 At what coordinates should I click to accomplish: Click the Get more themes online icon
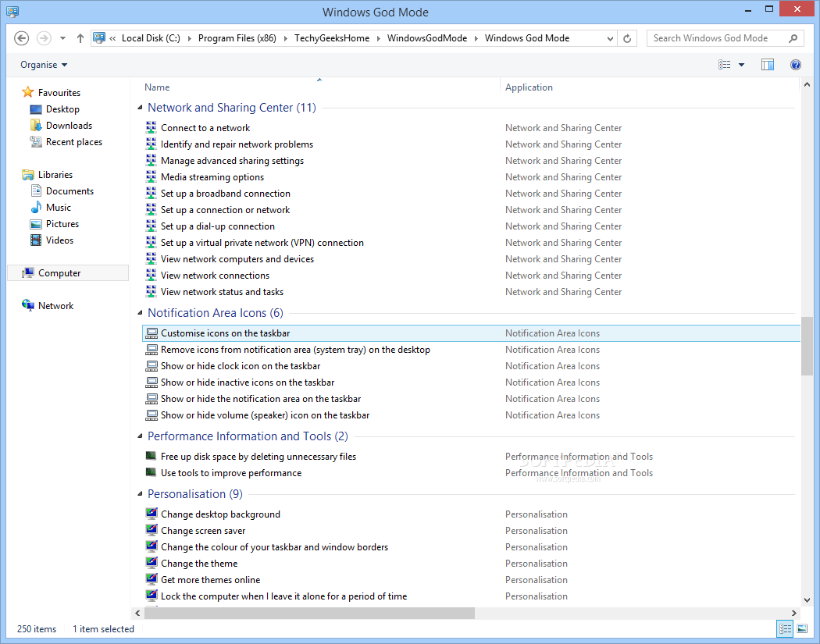pos(152,579)
